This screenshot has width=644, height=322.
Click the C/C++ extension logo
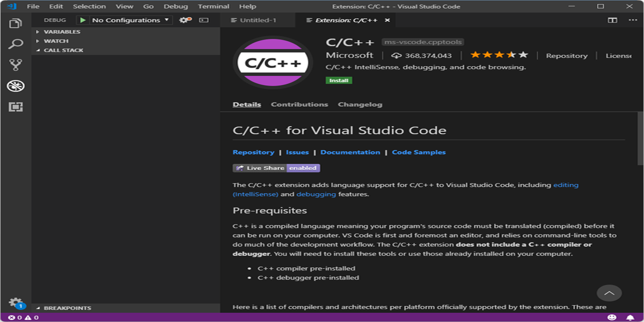point(273,63)
